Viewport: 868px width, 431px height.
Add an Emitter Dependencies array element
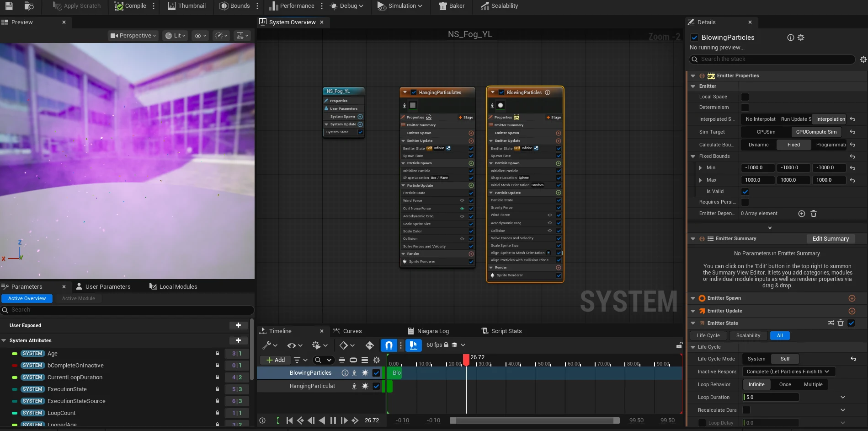(801, 214)
